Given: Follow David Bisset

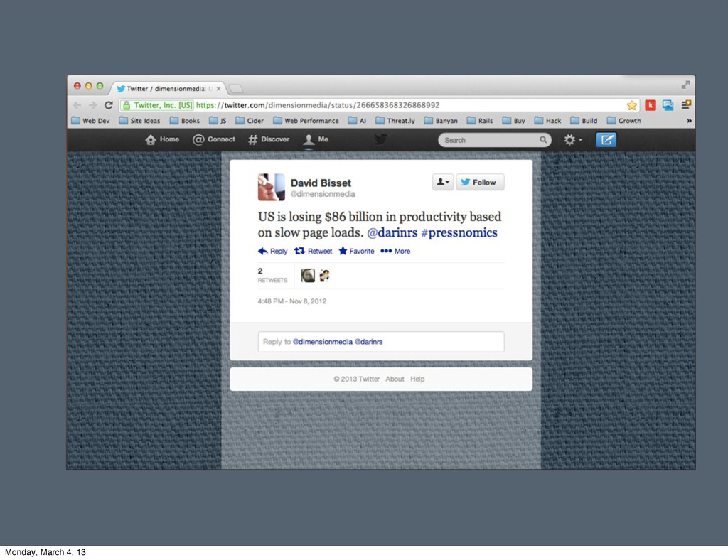Looking at the screenshot, I should [x=480, y=183].
